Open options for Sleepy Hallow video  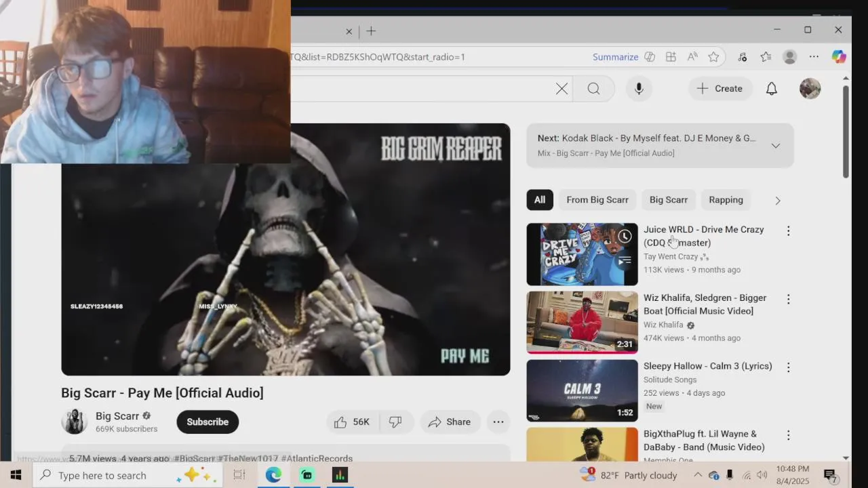[788, 367]
